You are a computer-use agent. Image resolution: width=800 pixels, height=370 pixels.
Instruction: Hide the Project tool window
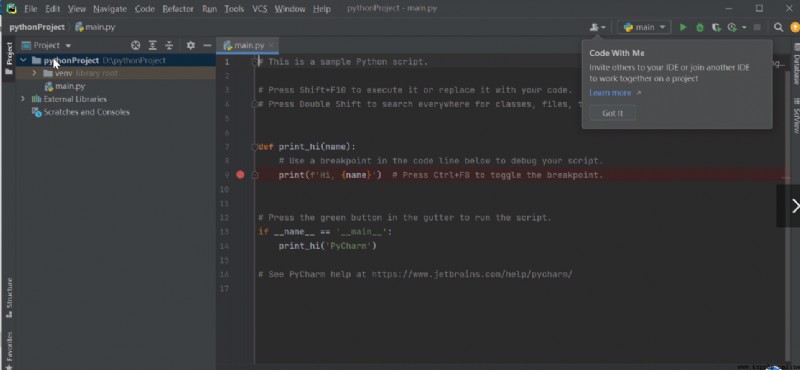tap(207, 45)
